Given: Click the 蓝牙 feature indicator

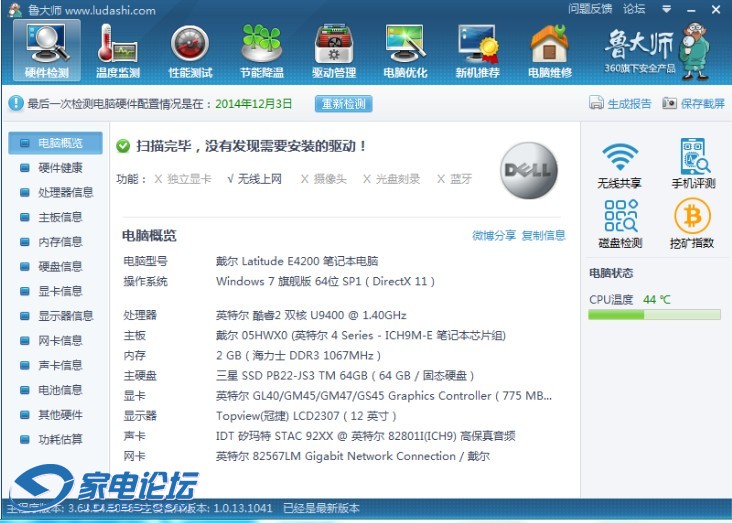Looking at the screenshot, I should (454, 179).
